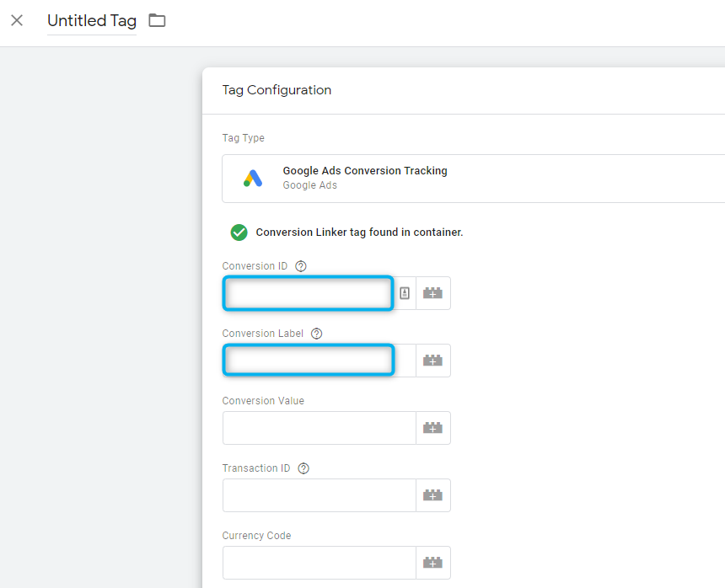
Task: Show help for Conversion ID
Action: [301, 266]
